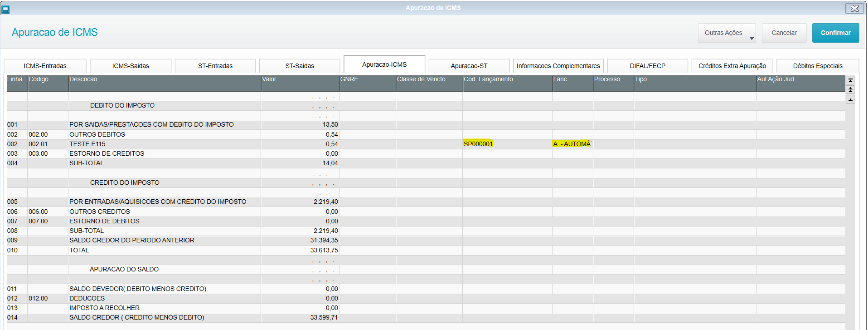The width and height of the screenshot is (868, 330).
Task: Click the value 33.599,71
Action: pos(324,317)
